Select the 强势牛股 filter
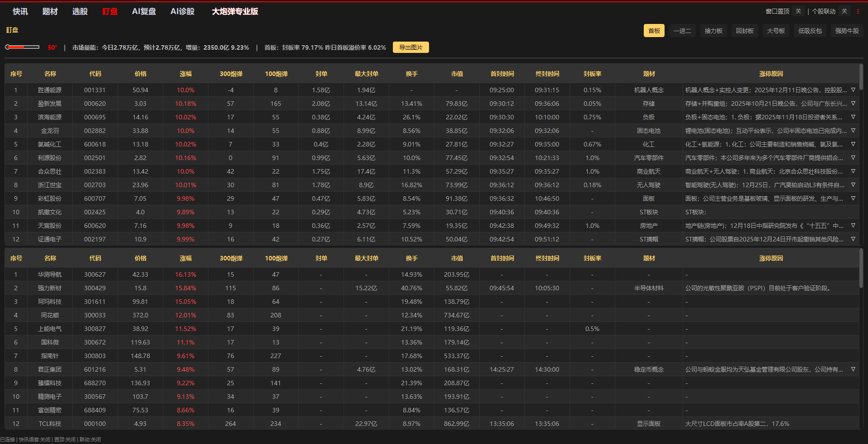868x444 pixels. pyautogui.click(x=847, y=31)
